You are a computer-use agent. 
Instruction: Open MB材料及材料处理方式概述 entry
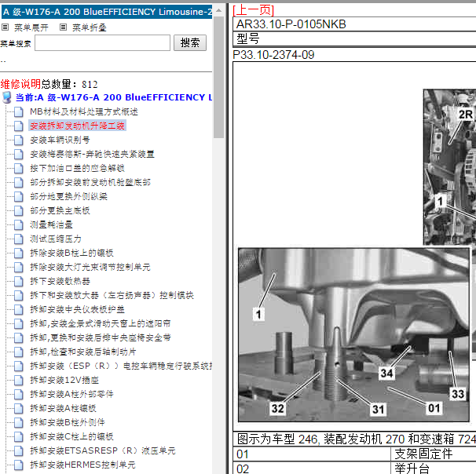pos(84,112)
